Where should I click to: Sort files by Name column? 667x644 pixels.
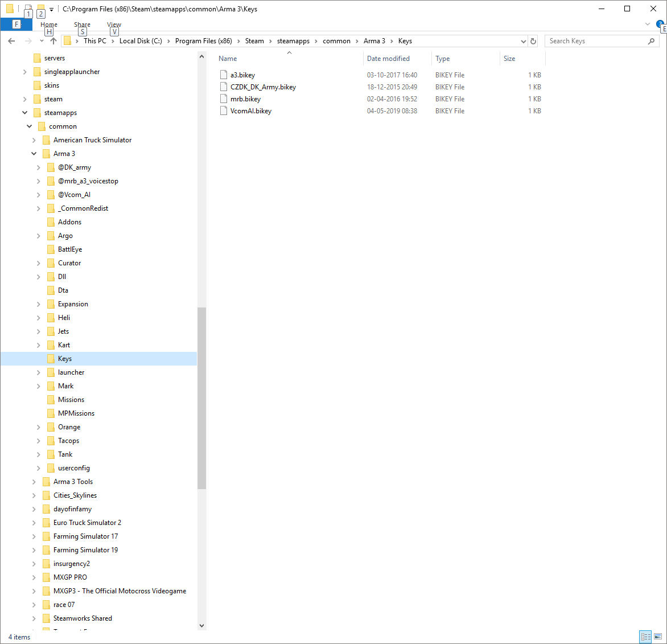point(228,59)
